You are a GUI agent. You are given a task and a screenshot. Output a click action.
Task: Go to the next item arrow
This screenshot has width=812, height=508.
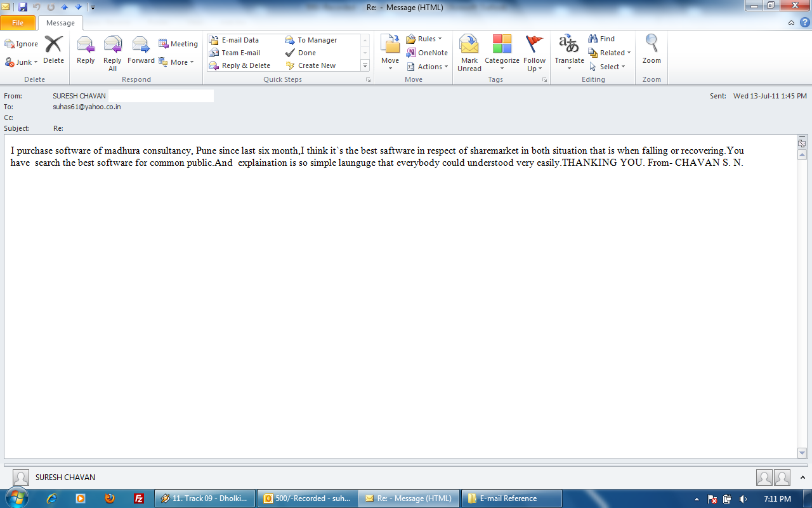coord(79,7)
